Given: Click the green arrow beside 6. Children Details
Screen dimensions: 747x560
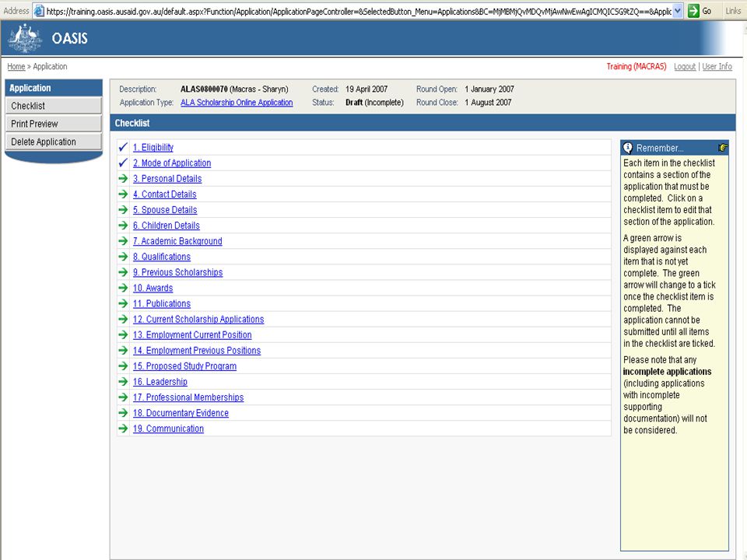Looking at the screenshot, I should pyautogui.click(x=123, y=226).
